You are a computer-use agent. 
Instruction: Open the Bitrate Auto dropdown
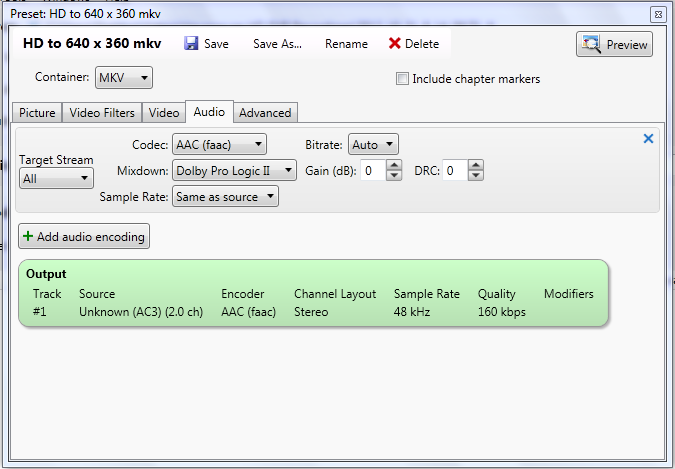click(x=373, y=144)
